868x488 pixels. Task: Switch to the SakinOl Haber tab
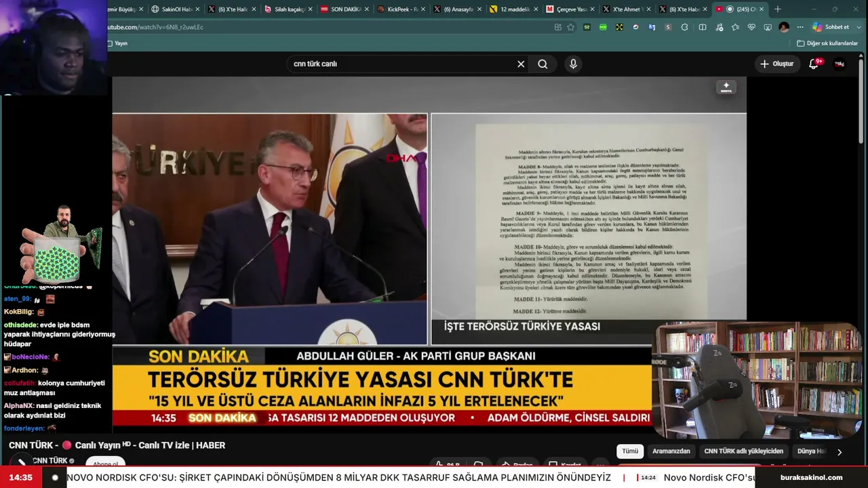[x=176, y=9]
